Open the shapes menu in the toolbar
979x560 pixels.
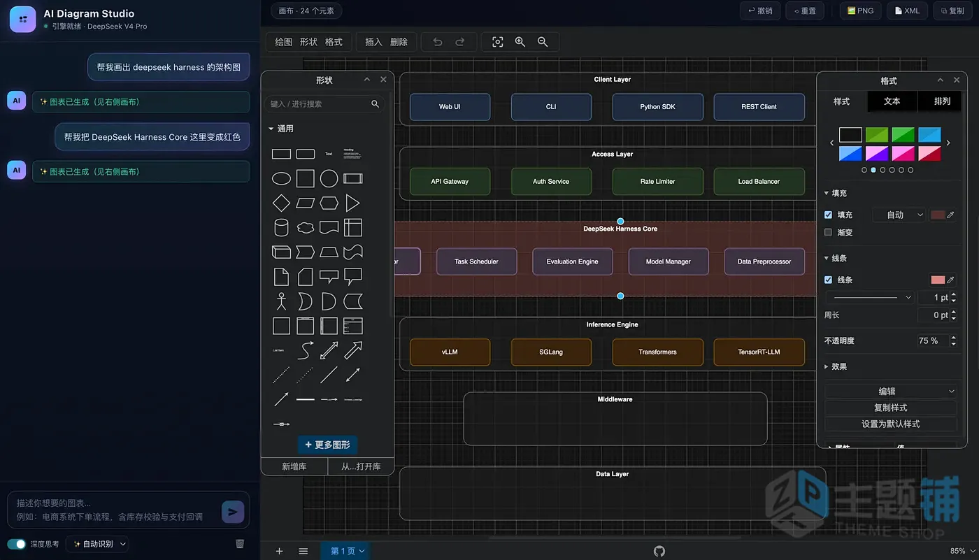308,42
